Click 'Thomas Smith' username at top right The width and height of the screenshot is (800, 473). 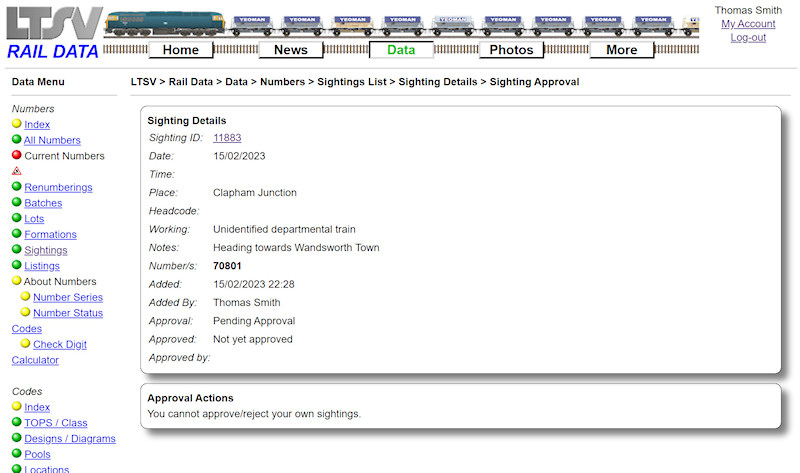(x=748, y=10)
